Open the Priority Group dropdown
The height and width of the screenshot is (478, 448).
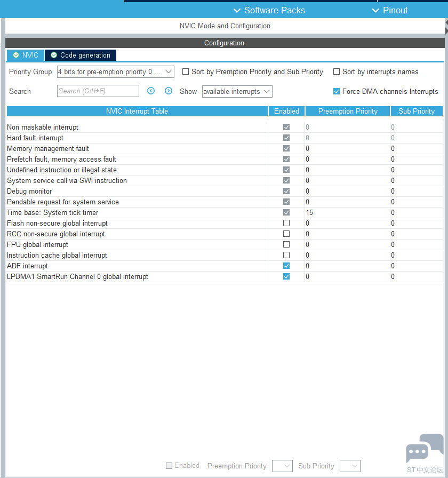click(116, 72)
